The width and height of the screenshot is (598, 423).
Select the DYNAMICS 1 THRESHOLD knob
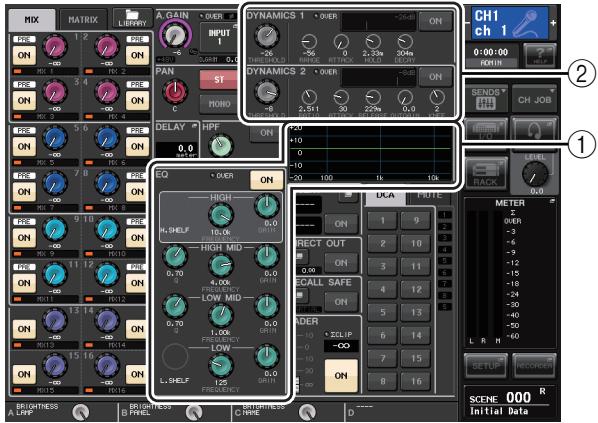267,37
